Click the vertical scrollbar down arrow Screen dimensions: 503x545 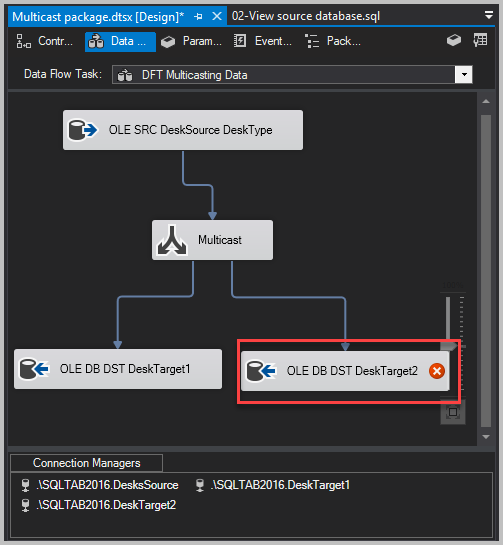486,437
